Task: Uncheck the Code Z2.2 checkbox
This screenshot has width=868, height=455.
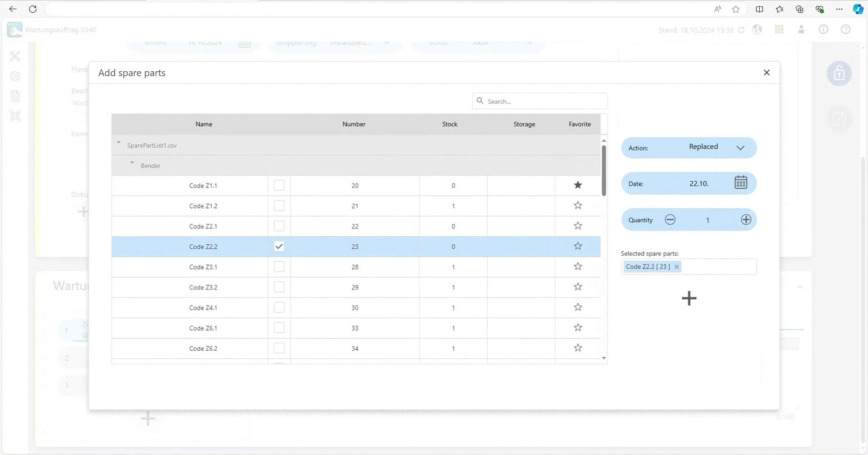Action: coord(279,246)
